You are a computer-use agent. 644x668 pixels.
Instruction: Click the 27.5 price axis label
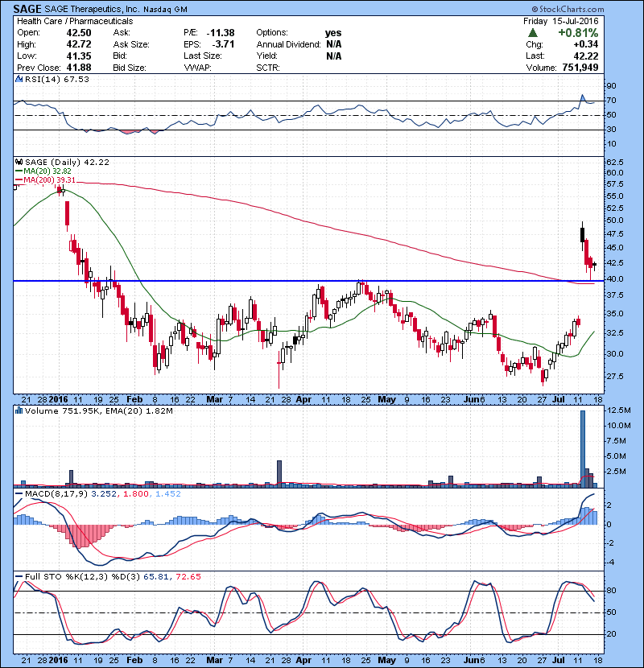point(614,377)
